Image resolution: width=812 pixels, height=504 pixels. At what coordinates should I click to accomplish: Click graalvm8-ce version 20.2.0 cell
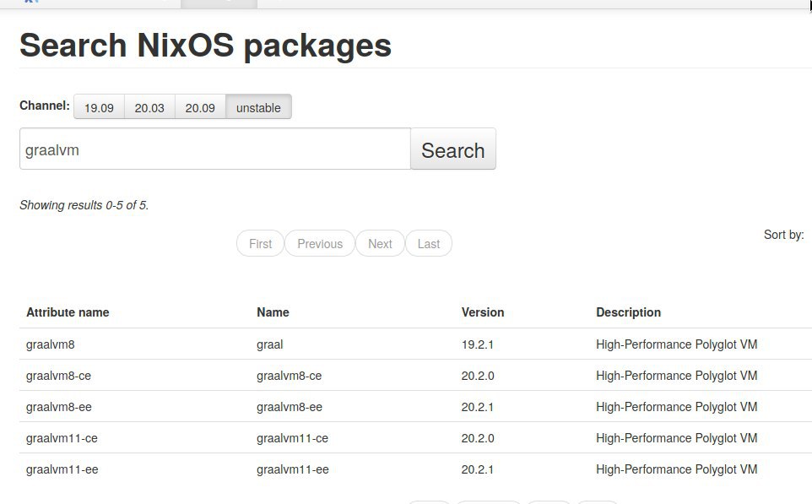[x=478, y=376]
